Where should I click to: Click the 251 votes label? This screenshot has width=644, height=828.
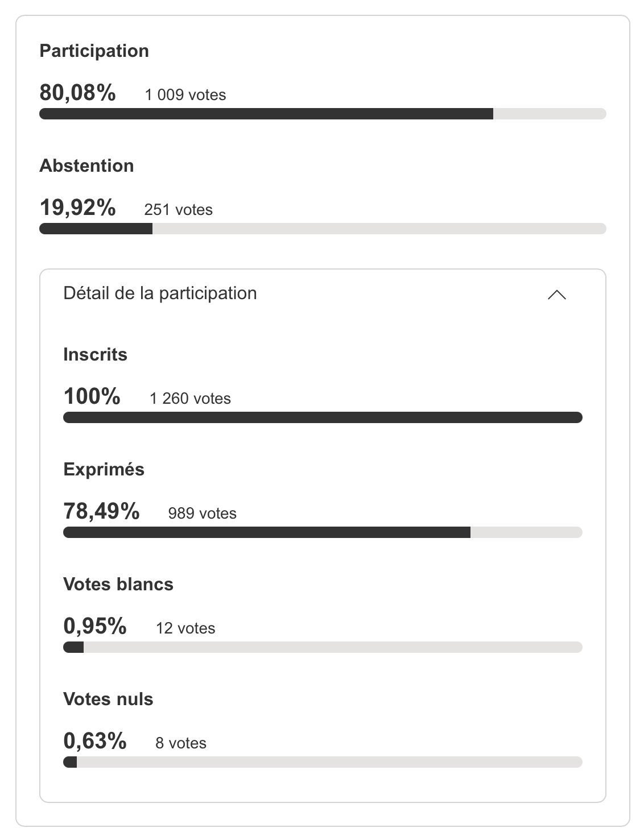click(179, 210)
